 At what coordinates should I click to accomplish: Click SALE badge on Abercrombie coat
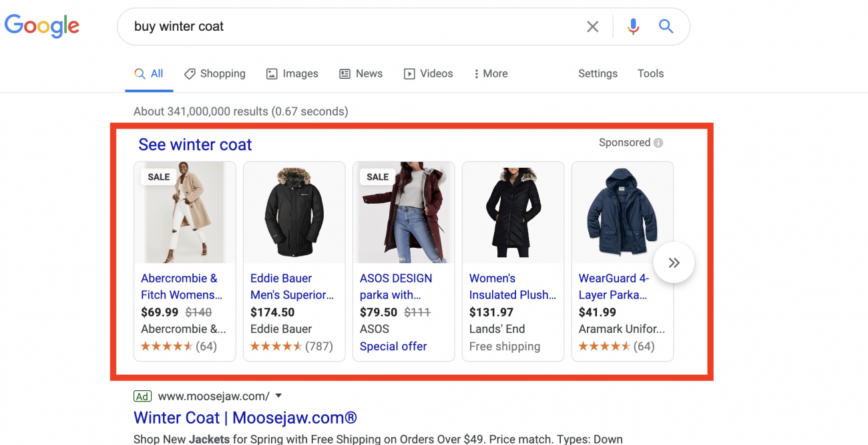[x=159, y=177]
